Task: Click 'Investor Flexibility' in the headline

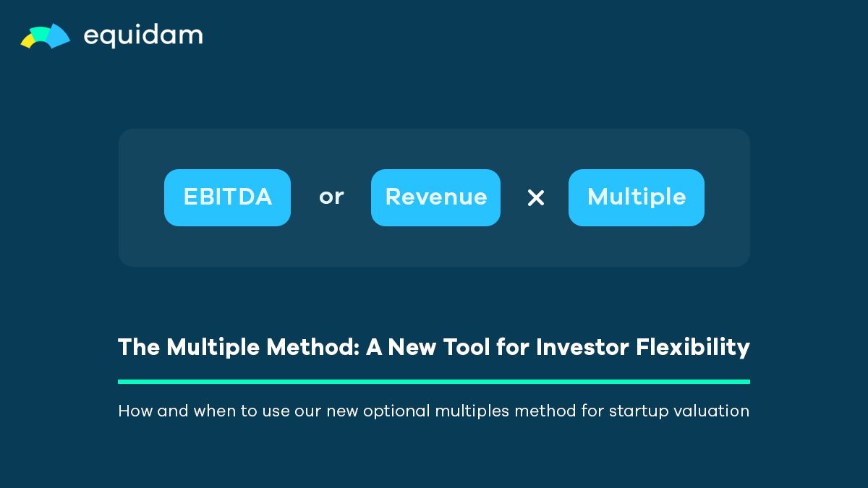Action: tap(643, 348)
